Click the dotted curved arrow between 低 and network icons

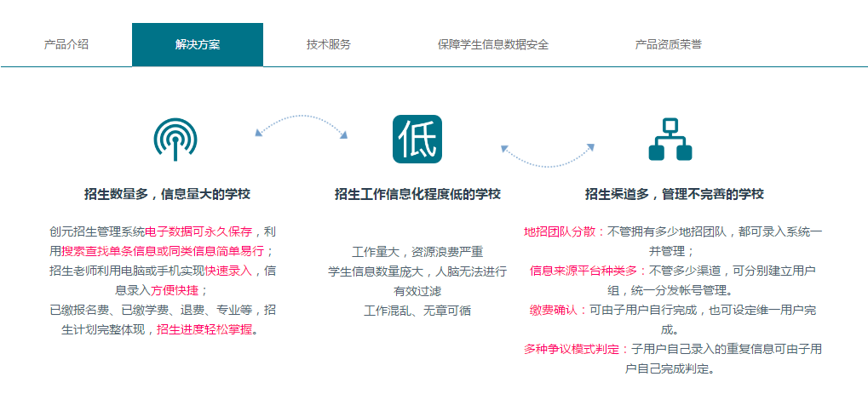548,155
